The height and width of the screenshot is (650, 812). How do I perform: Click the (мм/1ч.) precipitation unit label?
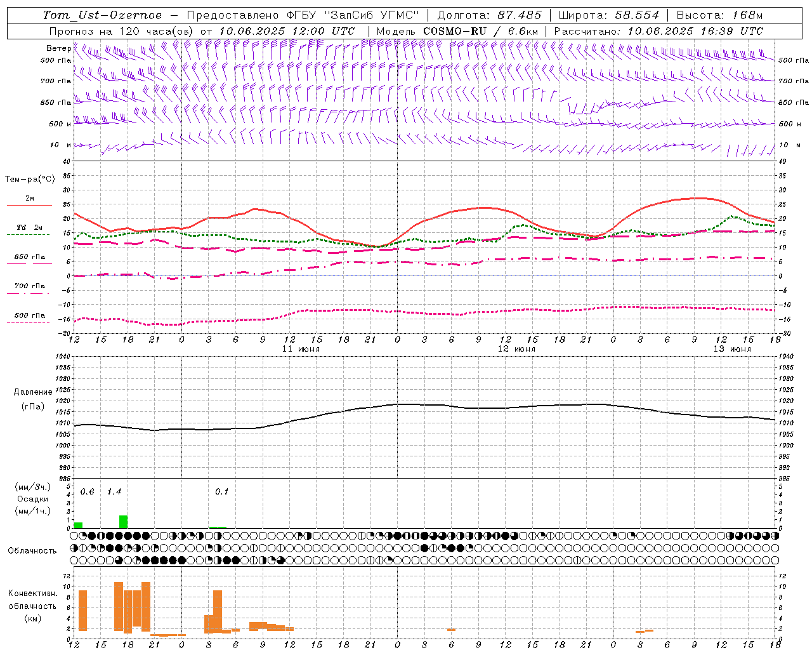[x=32, y=511]
